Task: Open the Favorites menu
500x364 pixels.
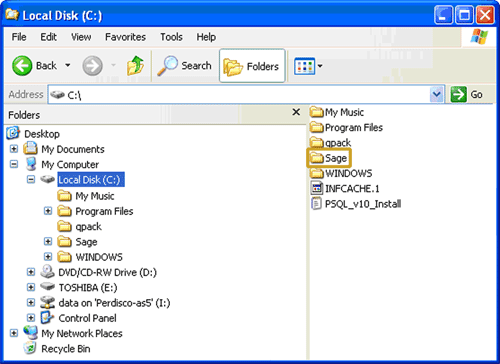Action: [125, 37]
